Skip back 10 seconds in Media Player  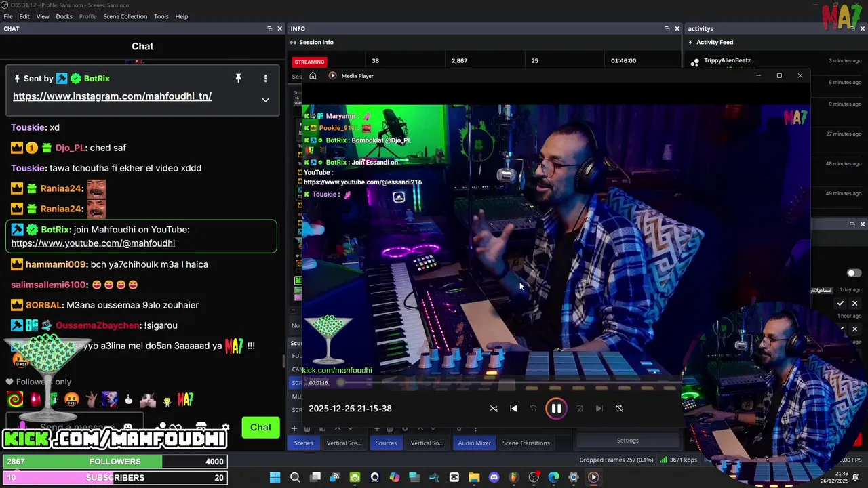coord(533,409)
